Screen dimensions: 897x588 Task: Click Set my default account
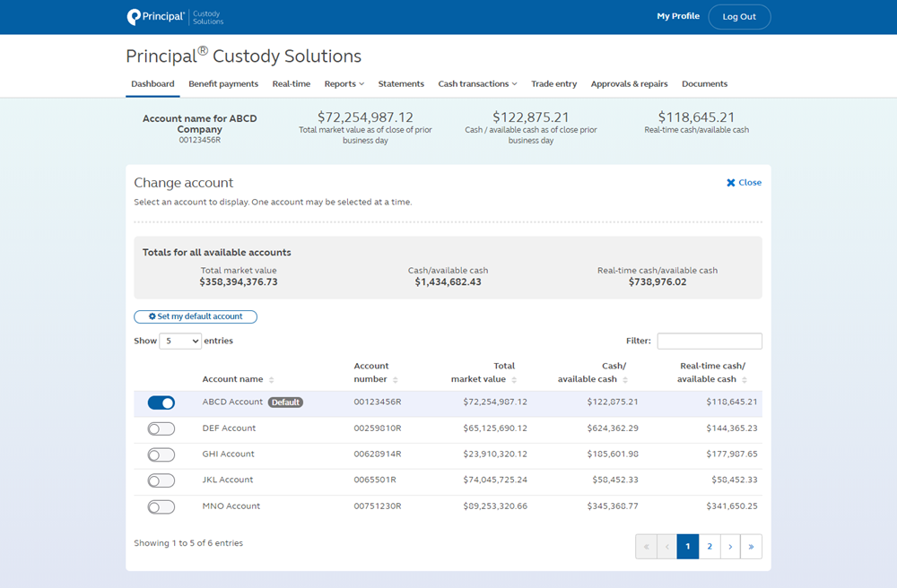196,316
